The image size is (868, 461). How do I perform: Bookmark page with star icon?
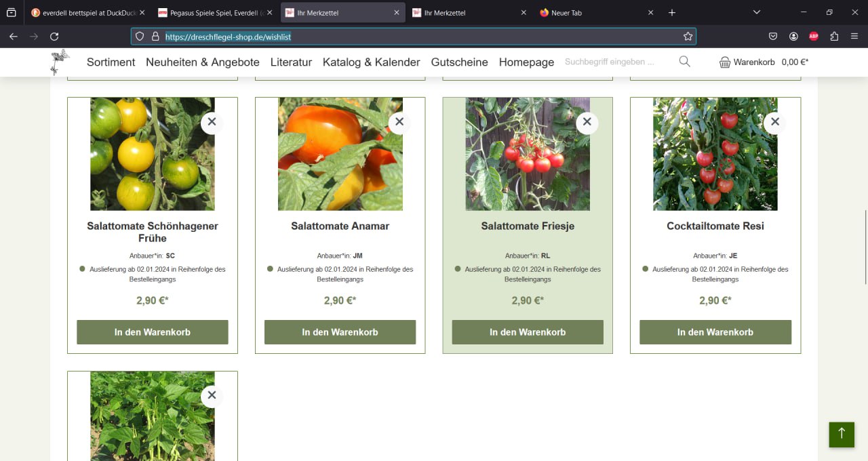688,37
